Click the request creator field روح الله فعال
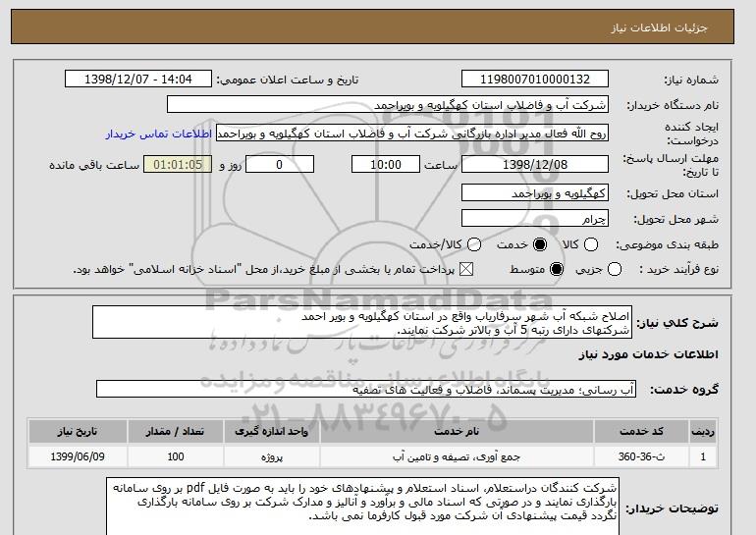756x535 pixels. point(412,134)
